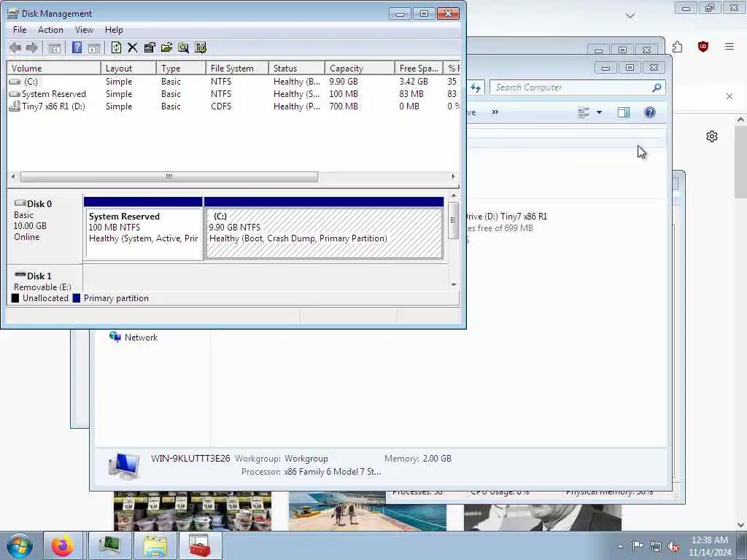
Task: Select the Disk 1 Removable (E:) label
Action: click(x=44, y=279)
